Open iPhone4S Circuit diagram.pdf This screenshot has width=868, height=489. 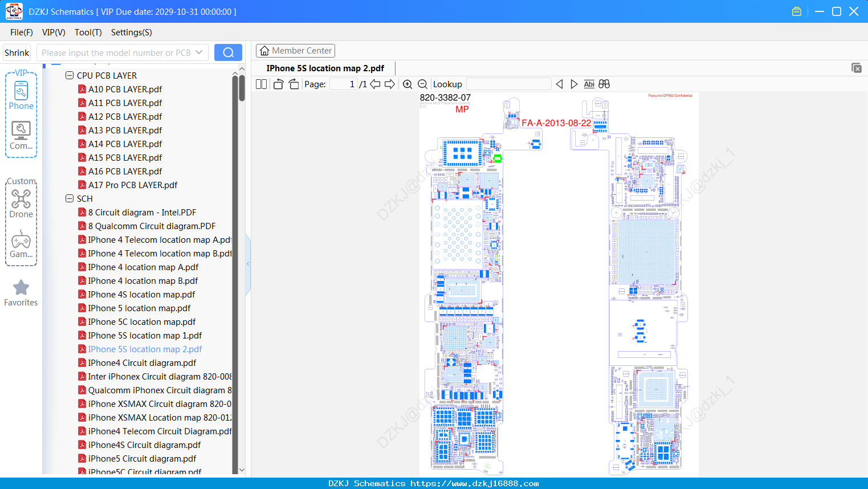coord(144,445)
